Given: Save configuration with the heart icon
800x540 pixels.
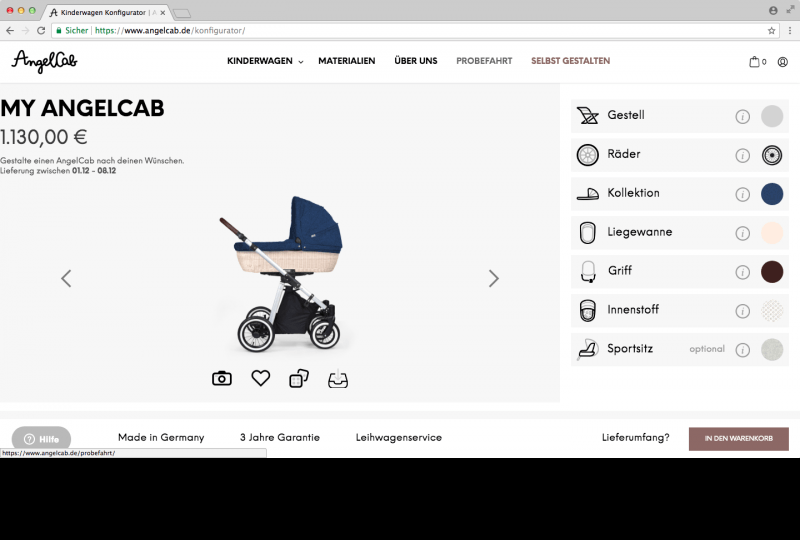Looking at the screenshot, I should pos(261,378).
